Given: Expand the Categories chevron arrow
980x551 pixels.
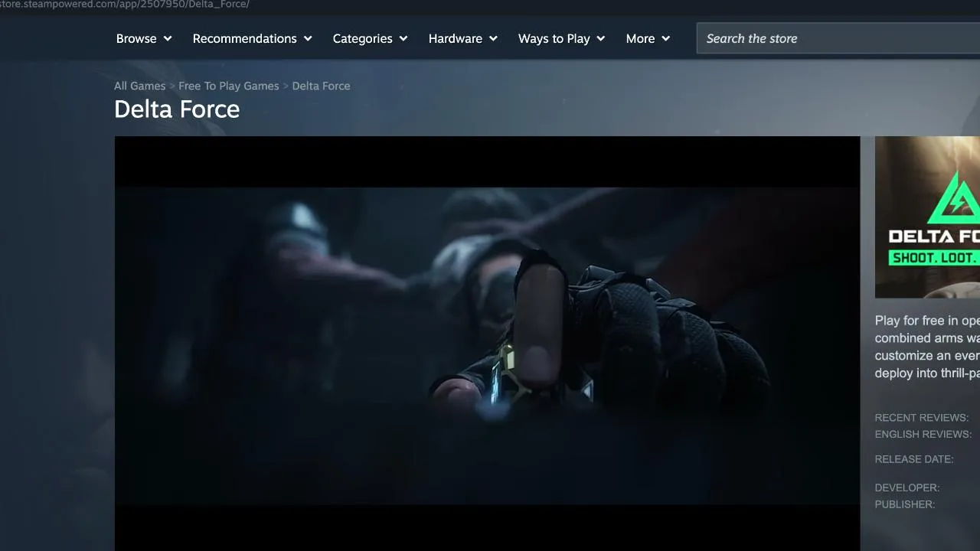Looking at the screenshot, I should click(x=403, y=39).
